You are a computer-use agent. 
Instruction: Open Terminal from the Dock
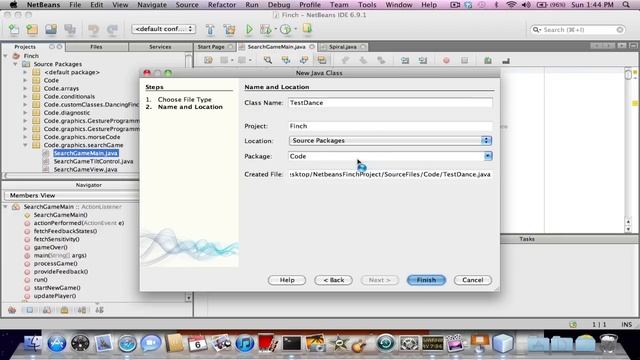pos(292,344)
